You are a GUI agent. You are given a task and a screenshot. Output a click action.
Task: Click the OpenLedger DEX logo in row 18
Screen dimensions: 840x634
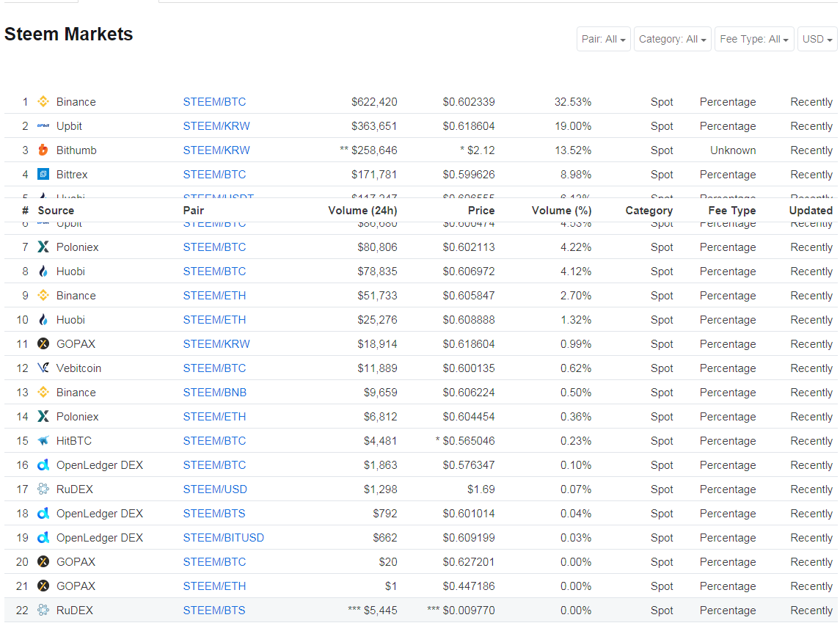click(x=43, y=513)
